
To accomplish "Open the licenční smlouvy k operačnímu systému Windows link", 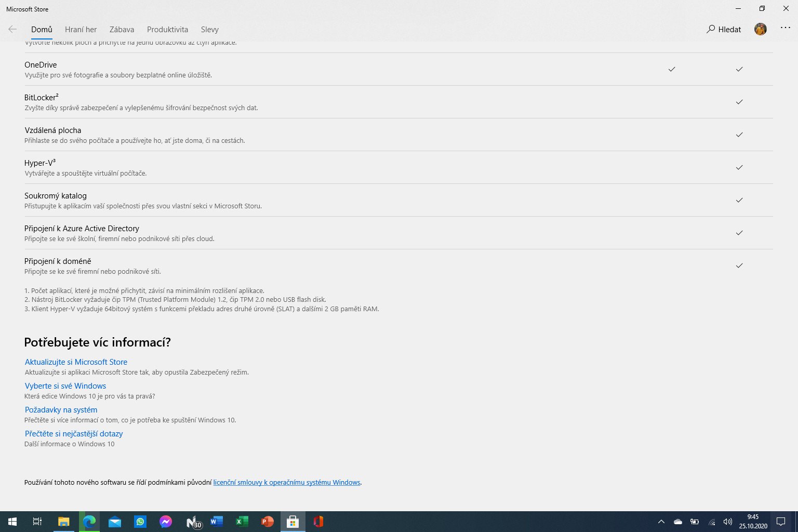I will tap(287, 483).
